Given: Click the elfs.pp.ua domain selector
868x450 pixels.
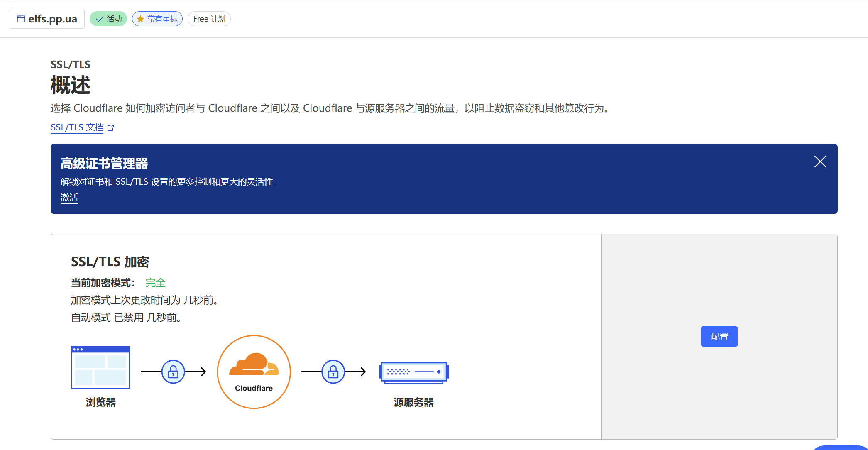Looking at the screenshot, I should coord(46,19).
